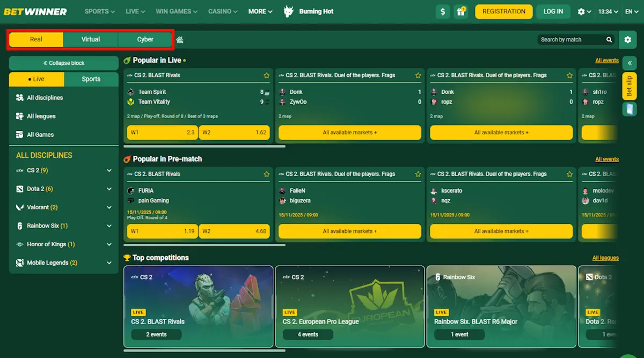Screen dimensions: 644x358
Task: Switch the sidebar toggle to Sports
Action: point(91,79)
